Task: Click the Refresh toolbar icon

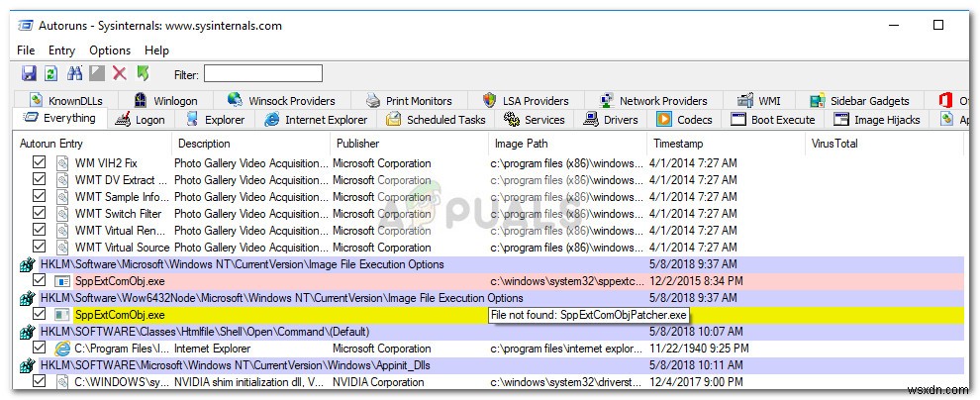Action: (50, 73)
